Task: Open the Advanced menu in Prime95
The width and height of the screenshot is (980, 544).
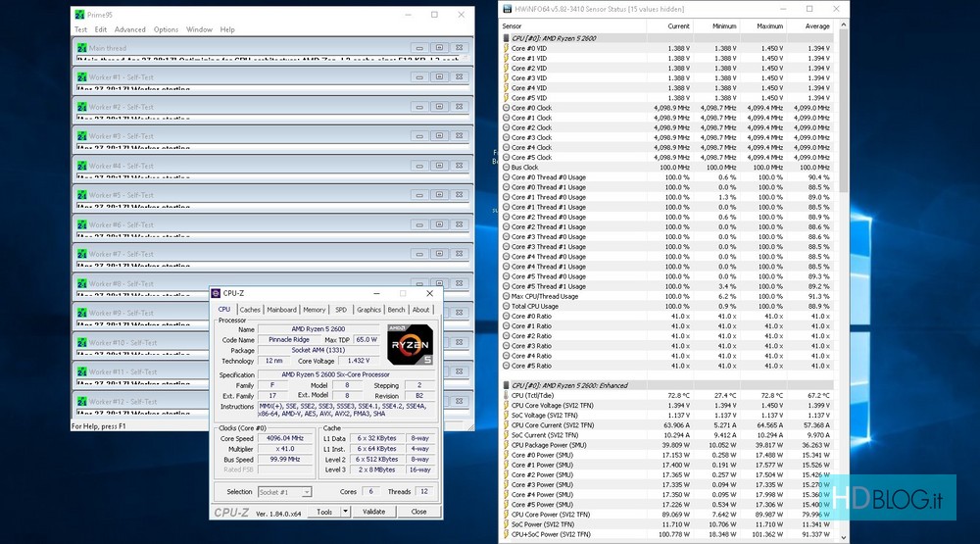Action: (x=129, y=29)
